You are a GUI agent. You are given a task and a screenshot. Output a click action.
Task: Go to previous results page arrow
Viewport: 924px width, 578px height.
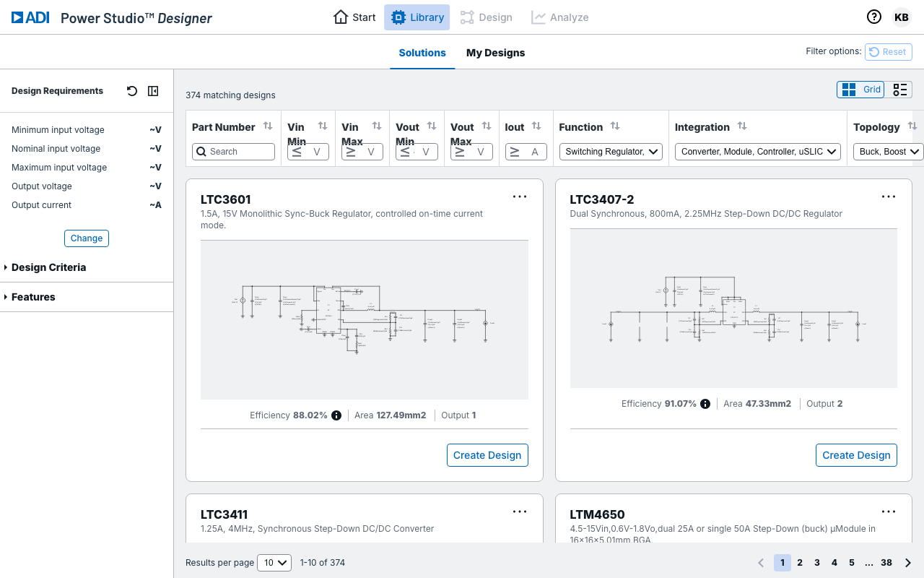point(761,563)
